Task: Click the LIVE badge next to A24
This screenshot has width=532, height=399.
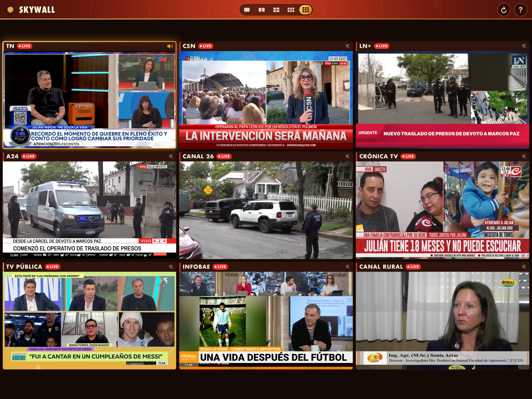Action: [x=29, y=156]
